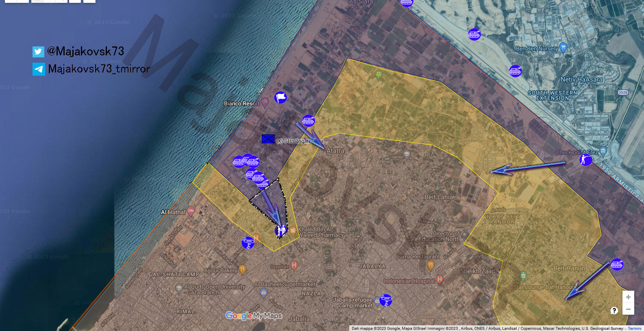Click the Check point Erez pin icon
Viewport: 644px width, 331px height.
[603, 151]
